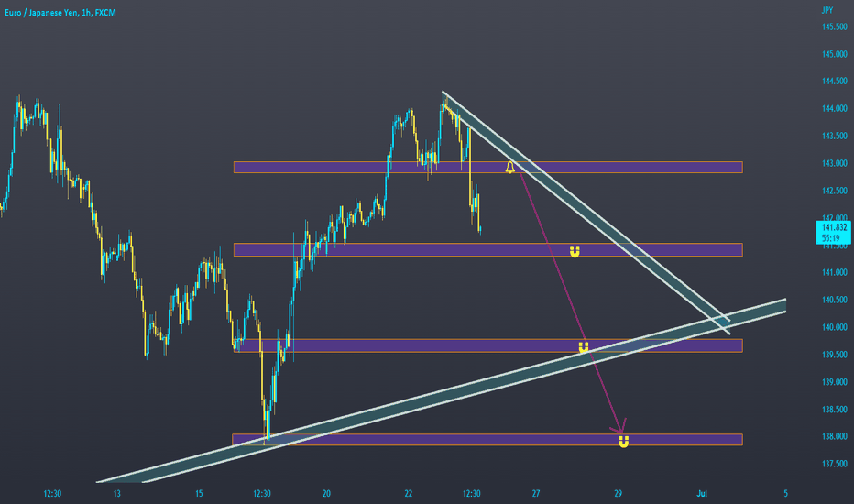Image resolution: width=854 pixels, height=504 pixels.
Task: Click the 138.500 price axis label
Action: (835, 410)
